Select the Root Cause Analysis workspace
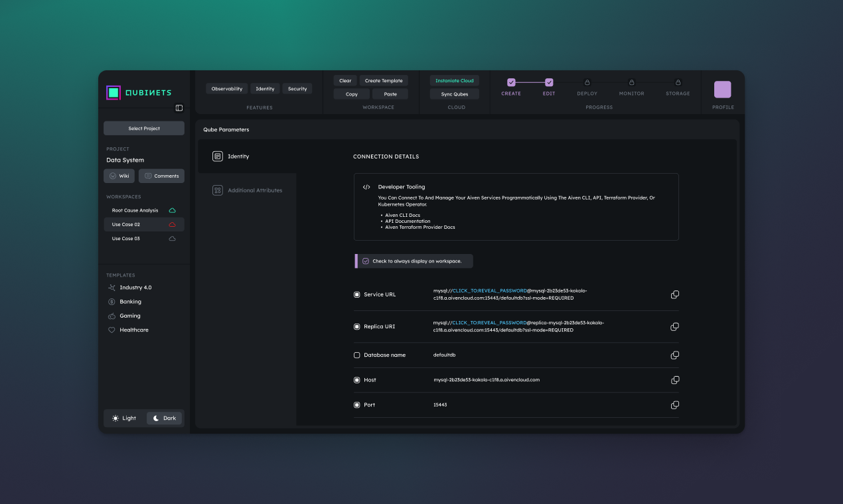Viewport: 843px width, 504px height. tap(144, 210)
